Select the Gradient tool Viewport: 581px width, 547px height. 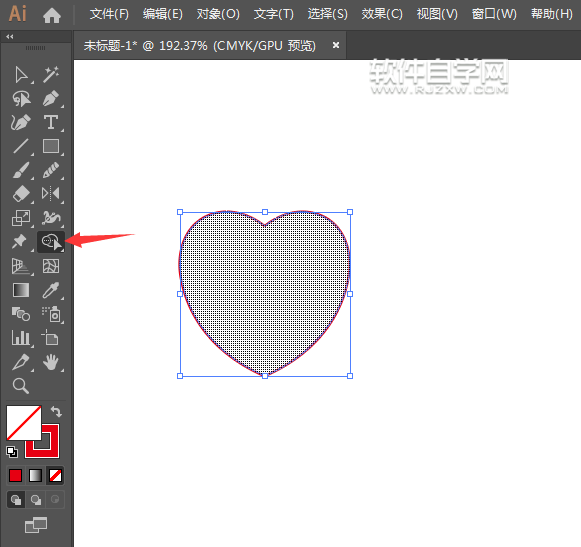pyautogui.click(x=21, y=290)
